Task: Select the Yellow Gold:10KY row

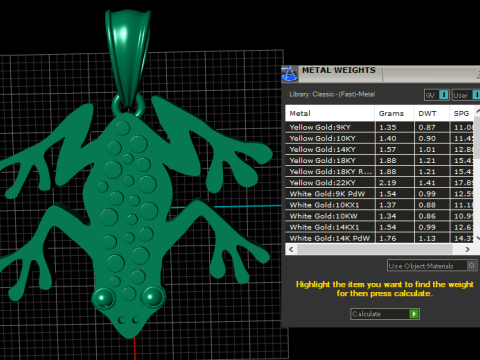Action: tap(380, 138)
